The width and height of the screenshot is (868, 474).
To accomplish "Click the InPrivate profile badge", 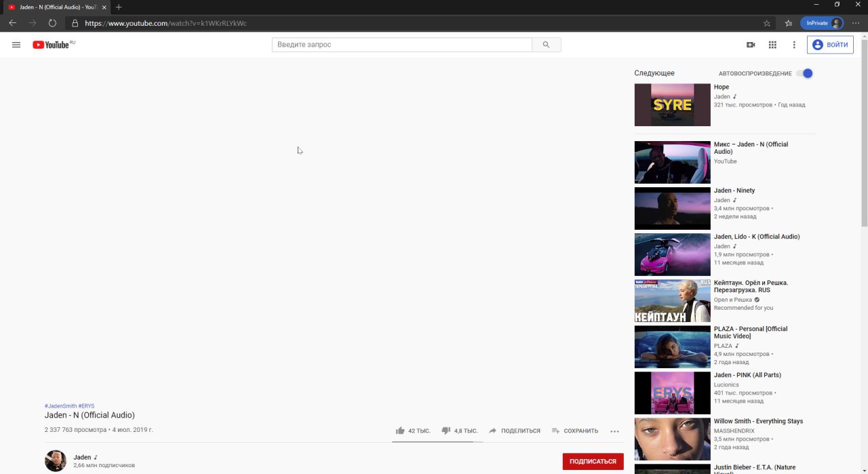I will pyautogui.click(x=822, y=23).
